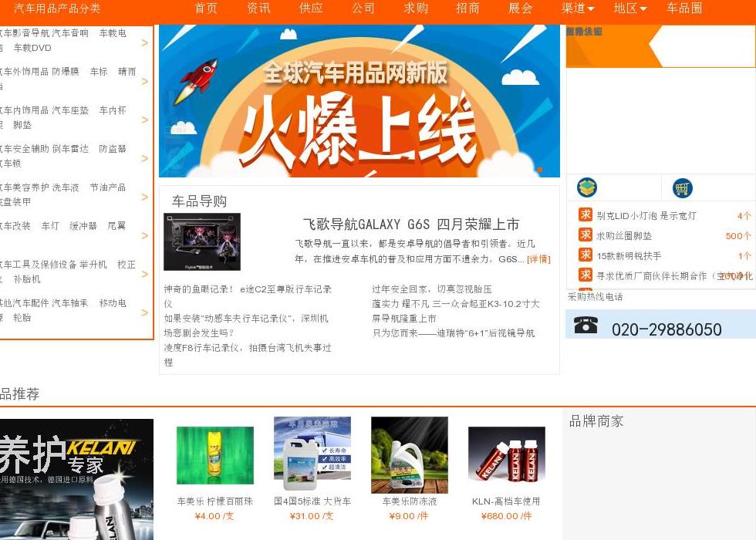Viewport: 756px width, 540px height.
Task: Click the telephone icon by hotline number
Action: [x=586, y=325]
